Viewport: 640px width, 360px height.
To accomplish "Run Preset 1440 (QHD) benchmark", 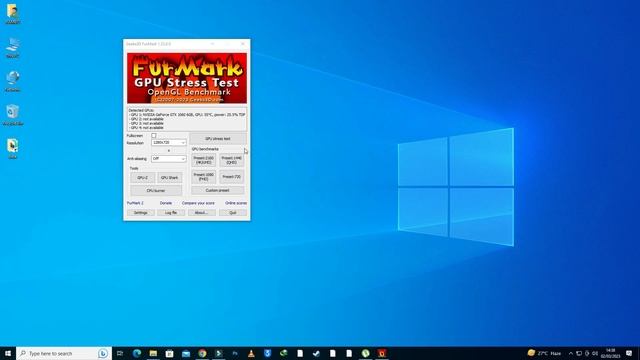I will pos(231,160).
